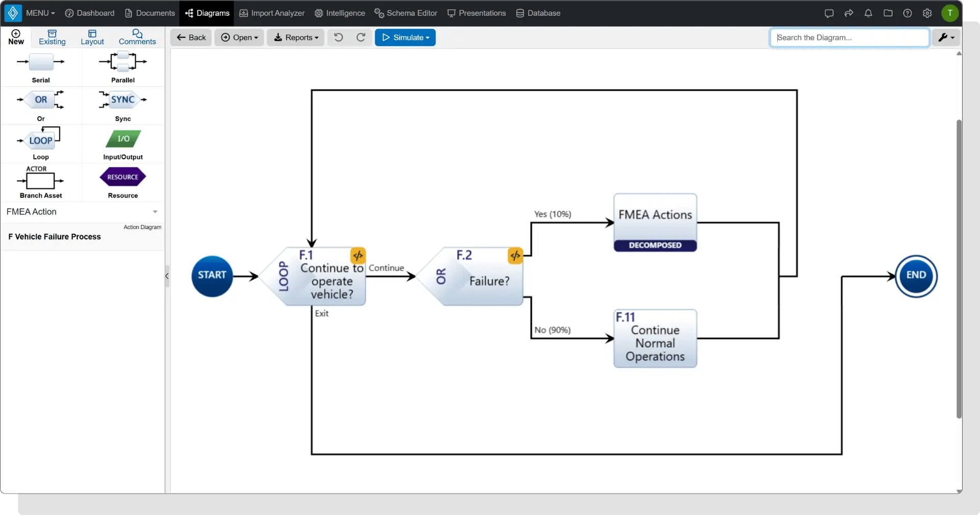This screenshot has height=516, width=980.
Task: Click the END node
Action: click(916, 276)
